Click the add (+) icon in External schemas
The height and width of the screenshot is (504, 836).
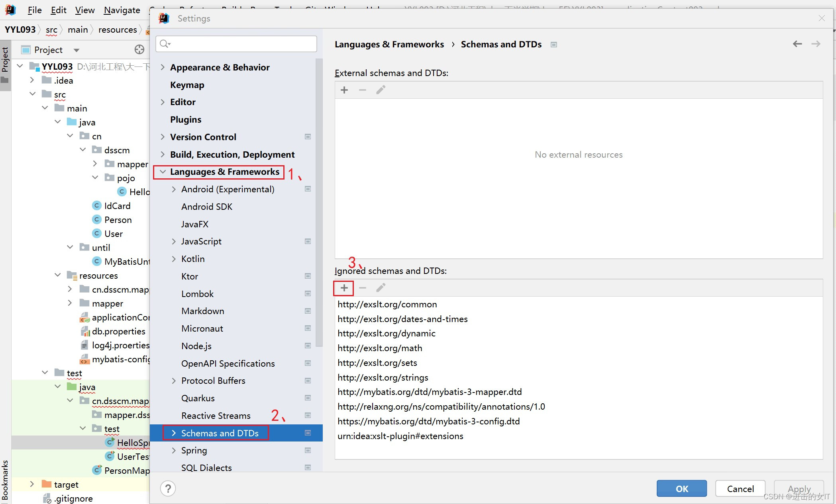tap(345, 90)
